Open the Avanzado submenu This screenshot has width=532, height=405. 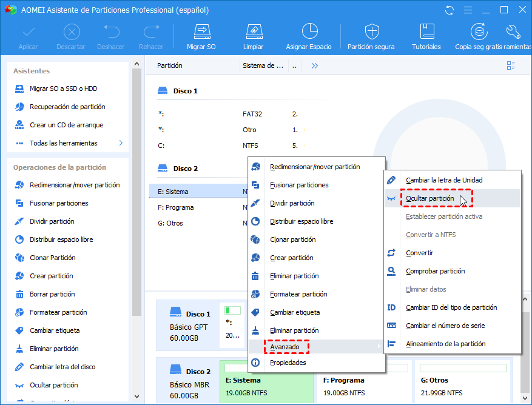tap(316, 347)
